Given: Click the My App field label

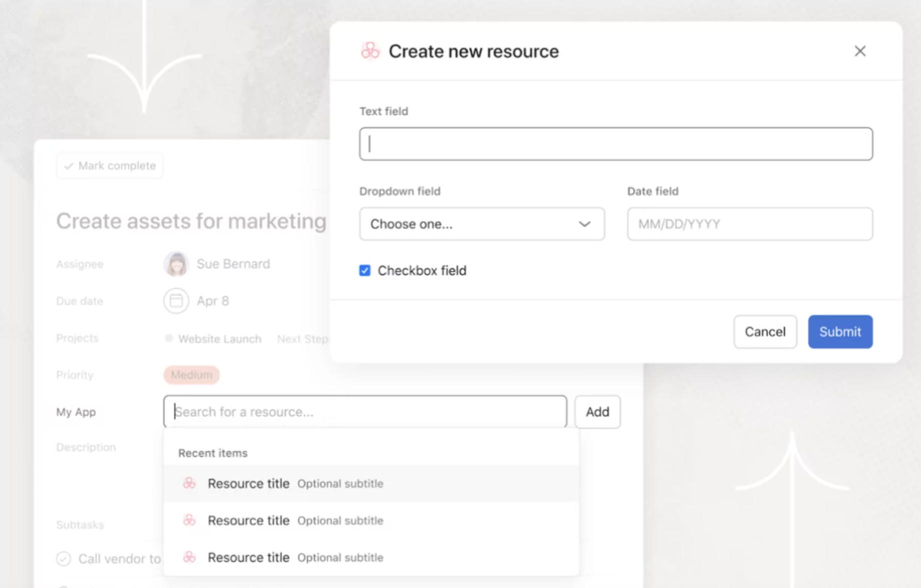Looking at the screenshot, I should click(76, 412).
